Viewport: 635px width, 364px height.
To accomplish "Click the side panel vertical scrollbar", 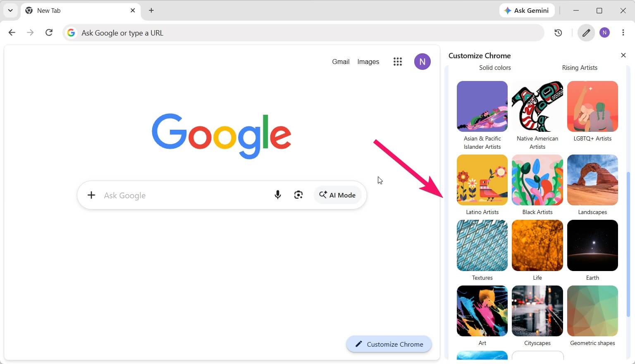I will pyautogui.click(x=628, y=245).
